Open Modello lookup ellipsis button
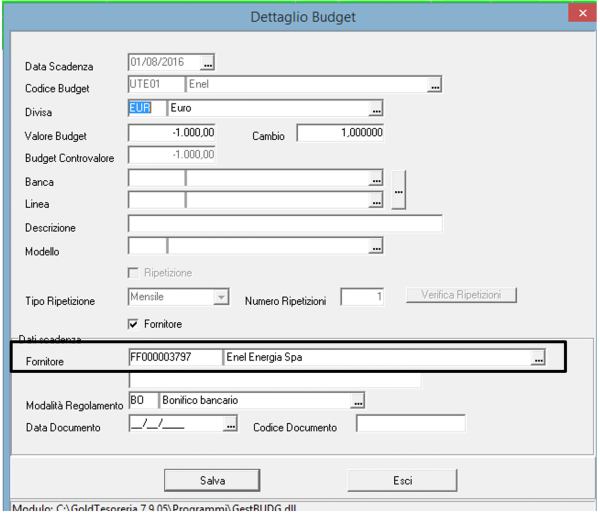 [375, 246]
